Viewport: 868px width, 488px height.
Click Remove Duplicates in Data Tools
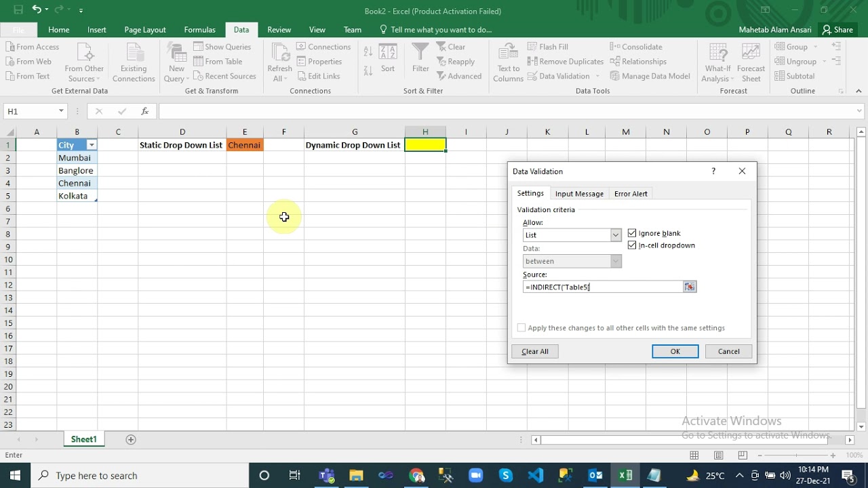pyautogui.click(x=566, y=62)
